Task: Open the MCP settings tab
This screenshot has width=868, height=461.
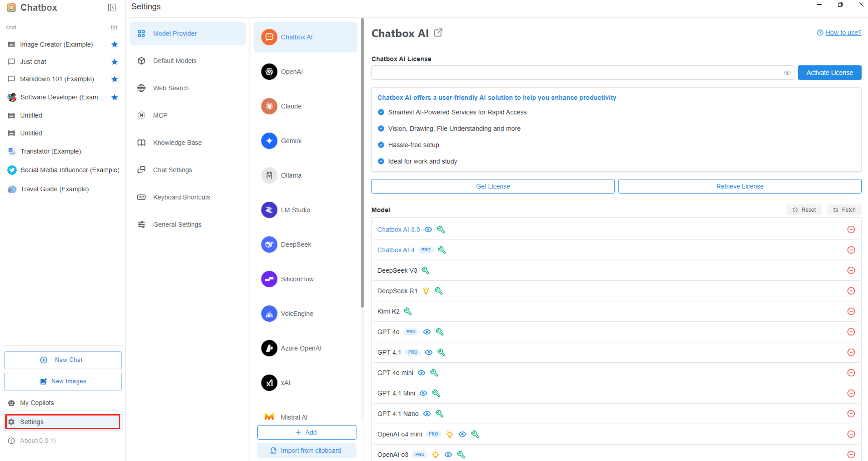Action: 188,115
